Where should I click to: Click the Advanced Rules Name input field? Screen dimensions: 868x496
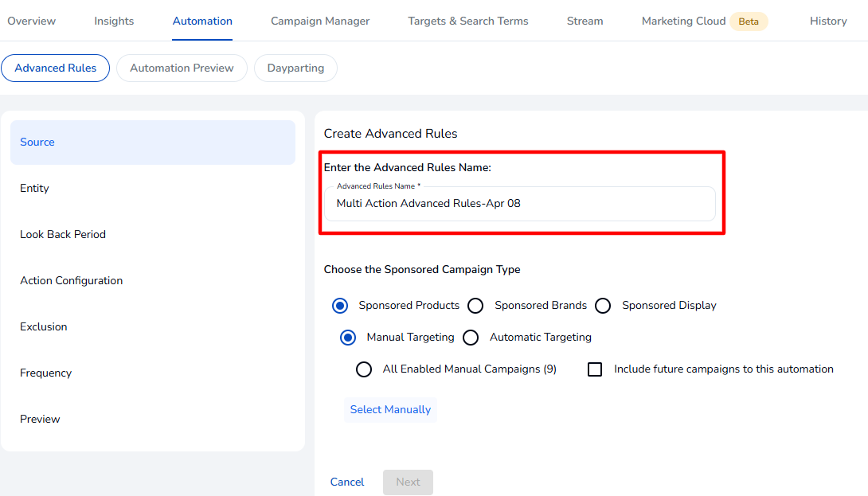tap(519, 204)
